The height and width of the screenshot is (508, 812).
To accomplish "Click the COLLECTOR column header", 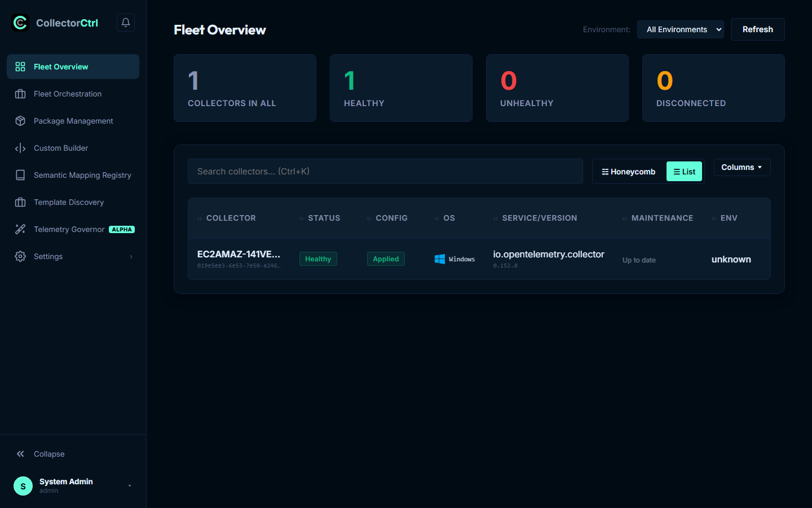I will (231, 218).
